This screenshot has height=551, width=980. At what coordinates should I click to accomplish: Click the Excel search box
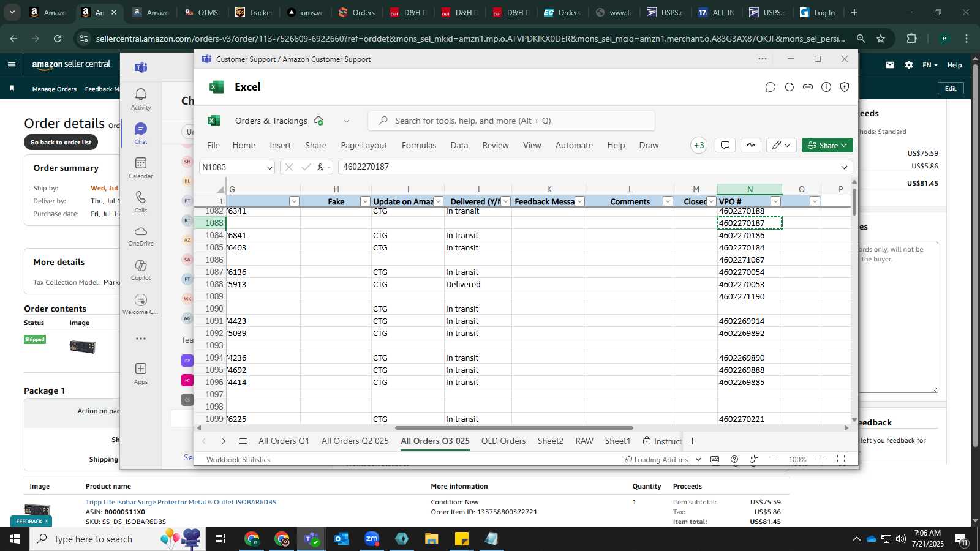coord(511,121)
